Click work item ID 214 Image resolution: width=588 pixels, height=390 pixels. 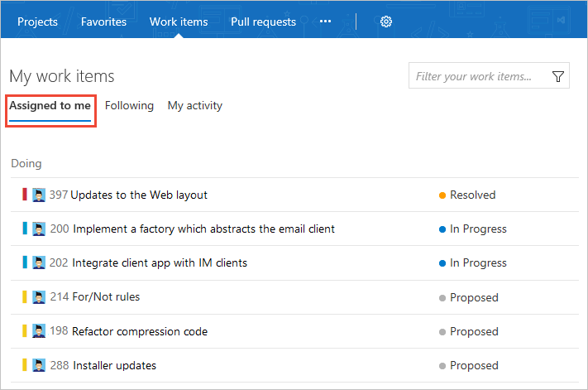60,296
